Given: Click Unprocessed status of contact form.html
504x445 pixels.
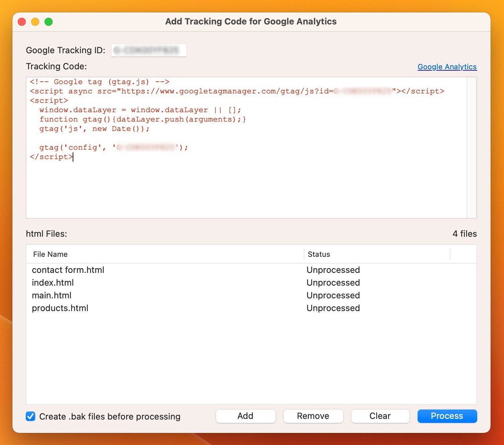Looking at the screenshot, I should pyautogui.click(x=333, y=270).
